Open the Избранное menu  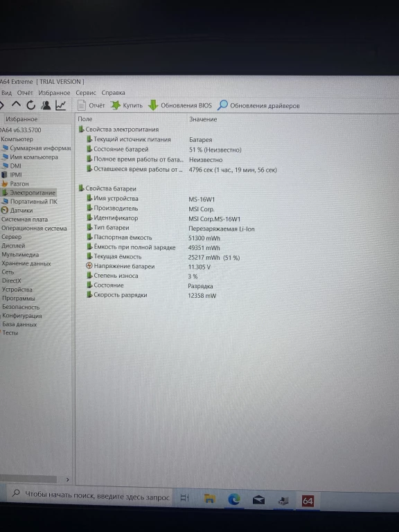click(54, 93)
